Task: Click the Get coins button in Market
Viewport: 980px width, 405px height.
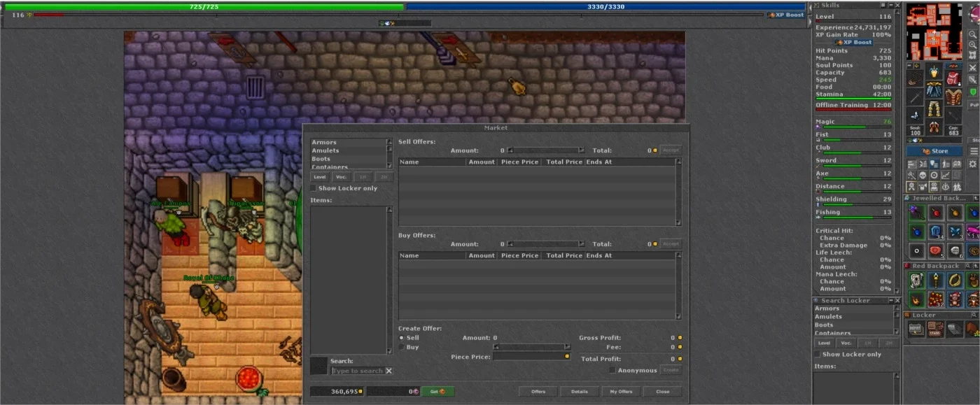Action: (437, 392)
